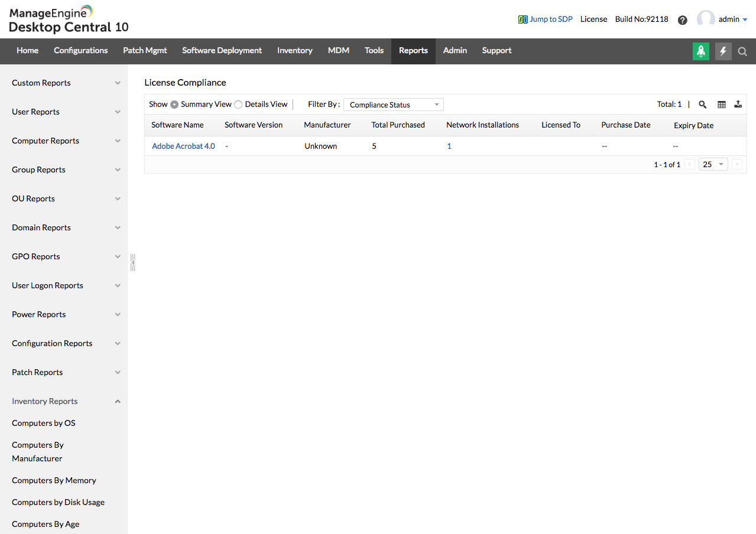Click Build No:92118 text
The image size is (756, 534).
click(x=641, y=19)
